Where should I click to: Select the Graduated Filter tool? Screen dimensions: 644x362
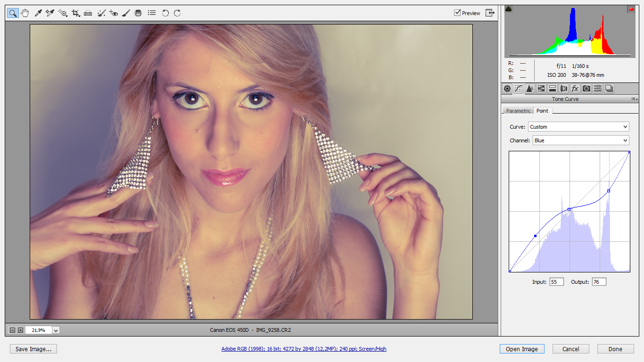point(138,13)
